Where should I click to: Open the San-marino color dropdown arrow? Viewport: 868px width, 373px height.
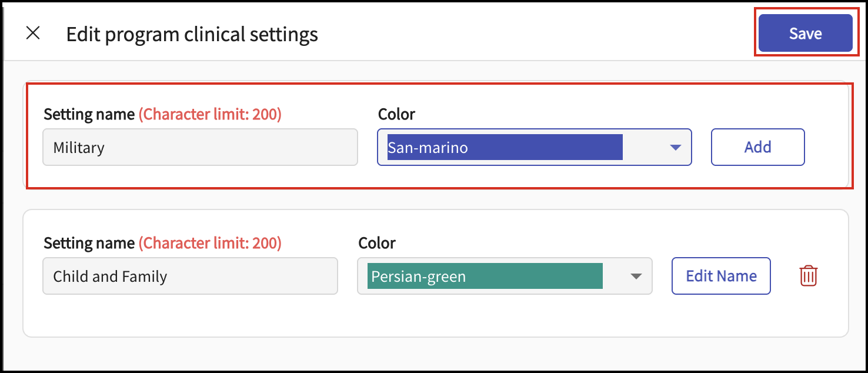click(675, 148)
